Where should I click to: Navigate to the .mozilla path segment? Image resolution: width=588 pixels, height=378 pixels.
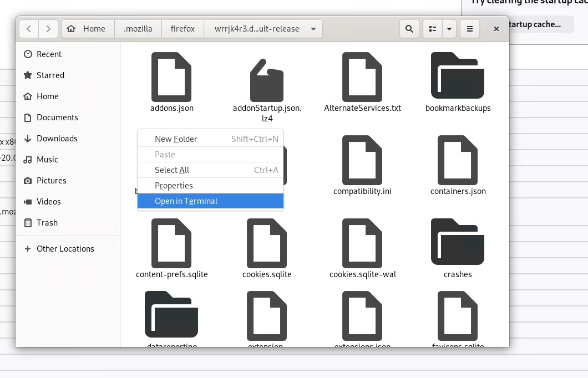point(138,29)
